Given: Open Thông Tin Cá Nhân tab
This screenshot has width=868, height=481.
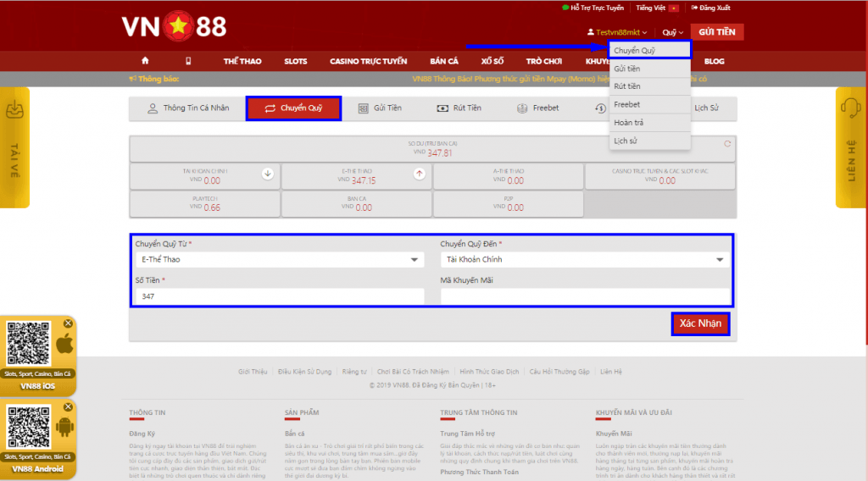Looking at the screenshot, I should pyautogui.click(x=188, y=108).
